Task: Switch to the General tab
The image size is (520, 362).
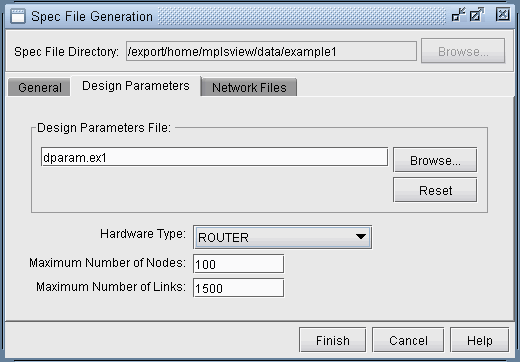Action: click(x=39, y=87)
